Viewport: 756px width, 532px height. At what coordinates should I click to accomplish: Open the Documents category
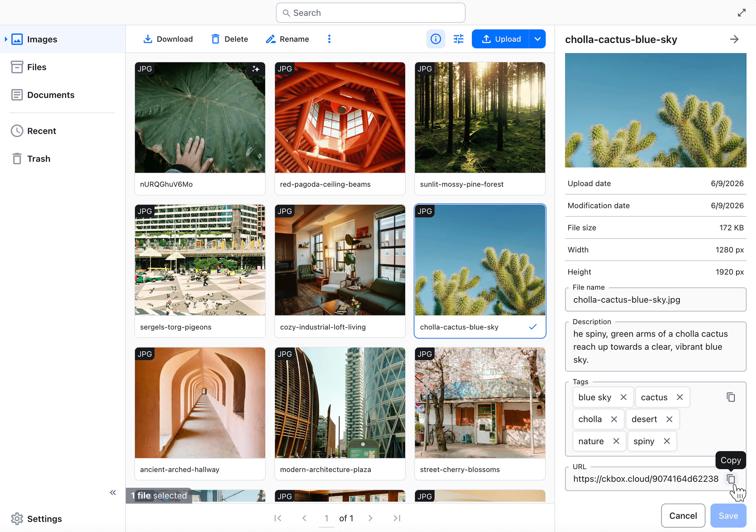(63, 95)
